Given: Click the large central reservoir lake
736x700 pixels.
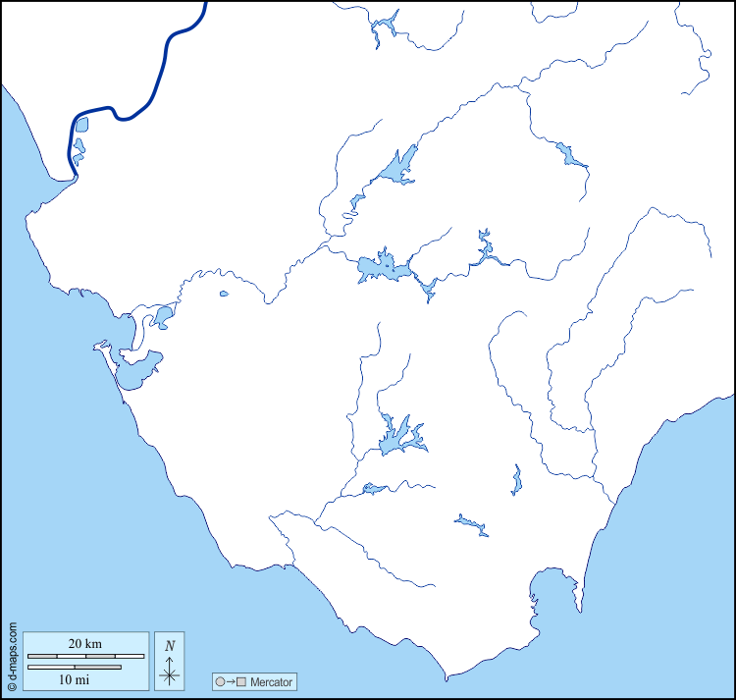Looking at the screenshot, I should coord(380,267).
